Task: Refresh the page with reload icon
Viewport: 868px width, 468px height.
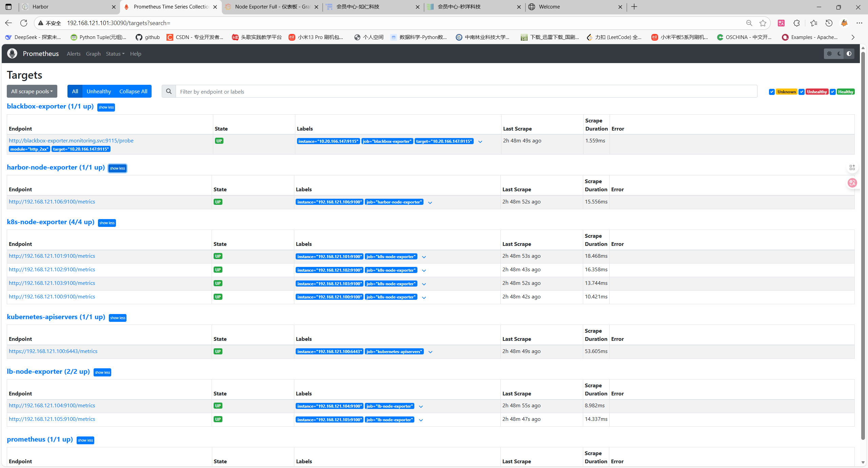Action: point(24,23)
